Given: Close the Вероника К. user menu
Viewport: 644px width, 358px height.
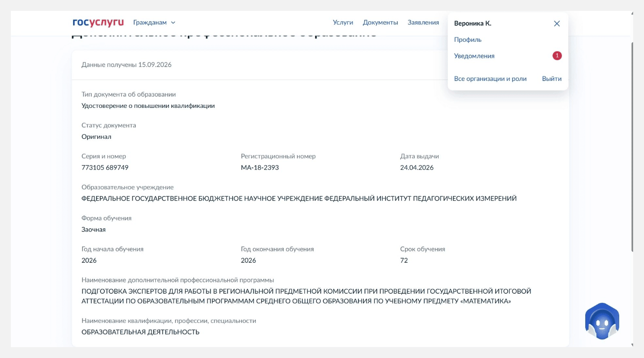Looking at the screenshot, I should 557,23.
